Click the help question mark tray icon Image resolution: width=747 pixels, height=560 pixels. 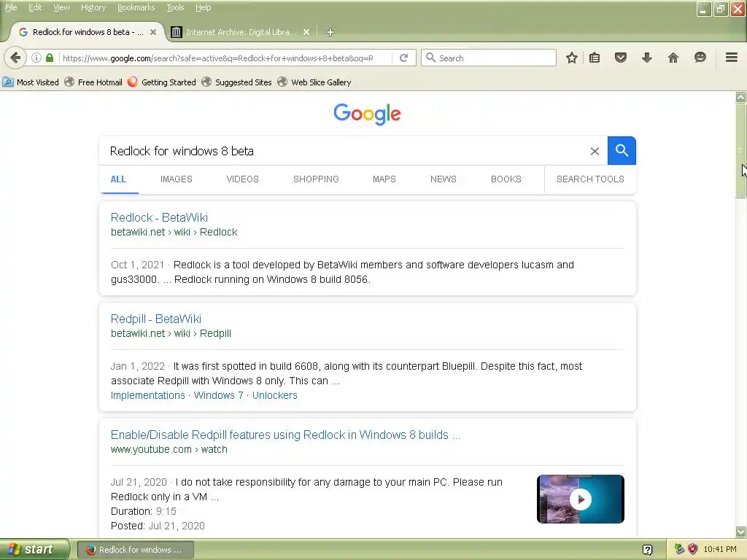[647, 550]
